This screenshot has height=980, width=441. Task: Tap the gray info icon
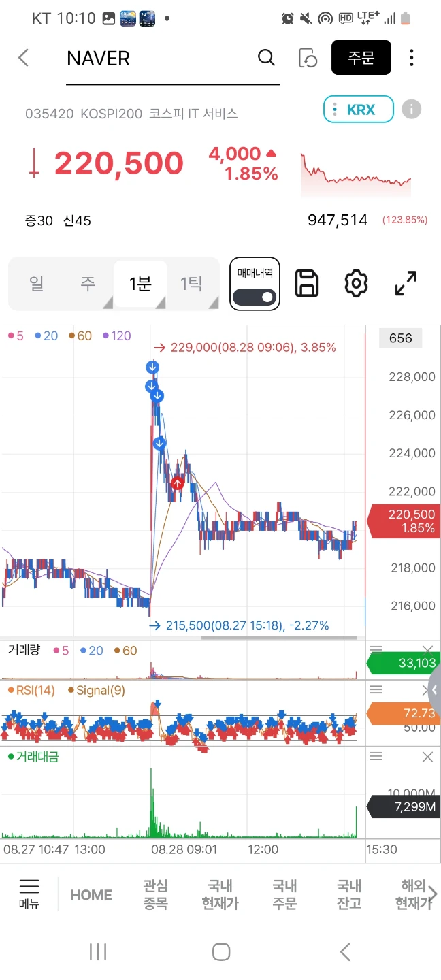pos(412,109)
